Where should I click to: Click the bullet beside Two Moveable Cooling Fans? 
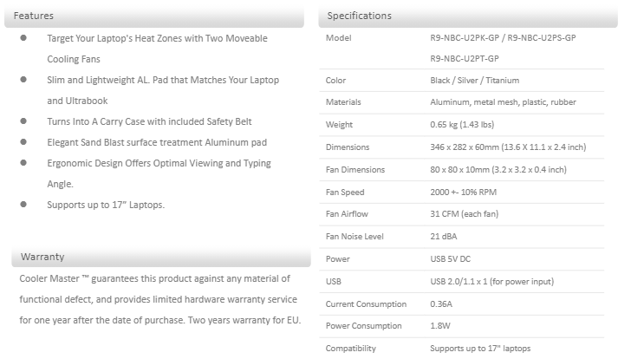pyautogui.click(x=23, y=39)
